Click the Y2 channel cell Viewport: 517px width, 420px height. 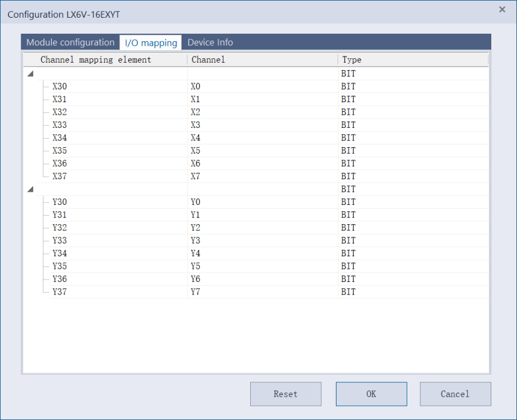(196, 228)
